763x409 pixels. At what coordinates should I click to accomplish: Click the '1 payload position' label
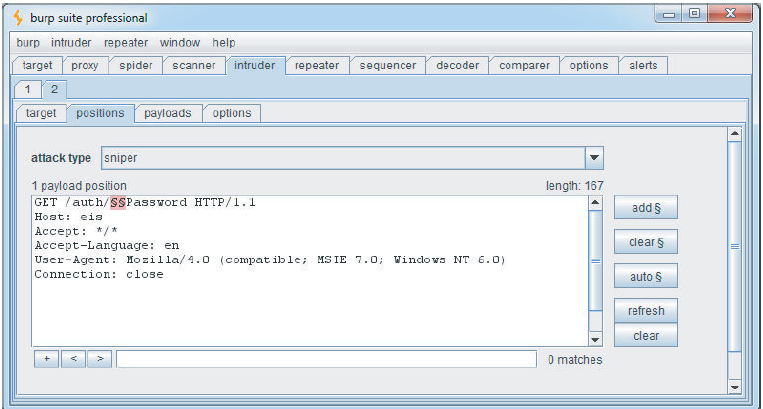79,186
